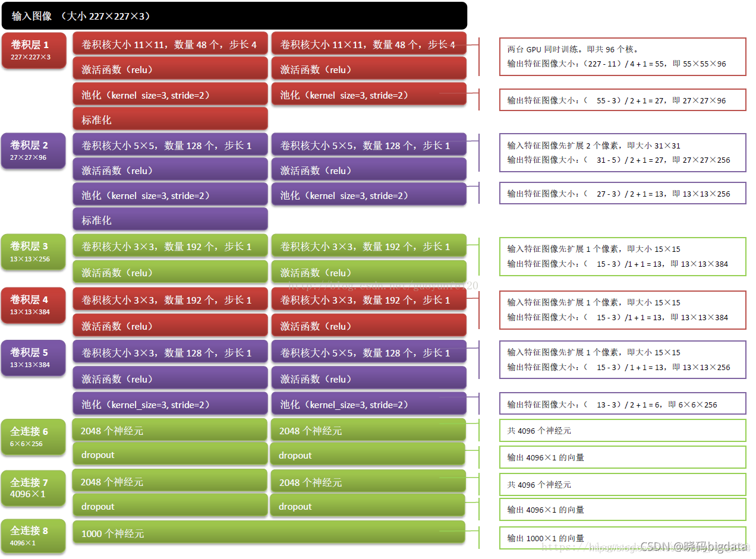Select the 卷积层 5 purple label block
Screen dimensions: 756x559
tap(33, 358)
